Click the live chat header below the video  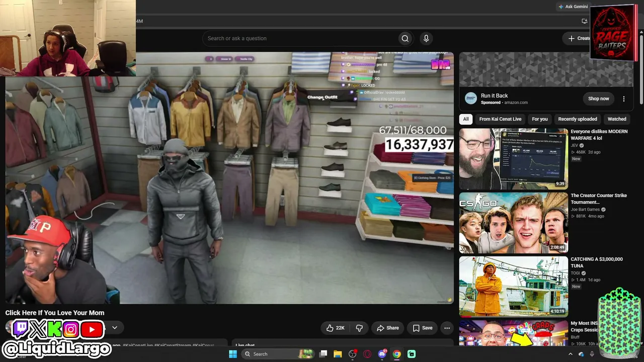(x=245, y=345)
